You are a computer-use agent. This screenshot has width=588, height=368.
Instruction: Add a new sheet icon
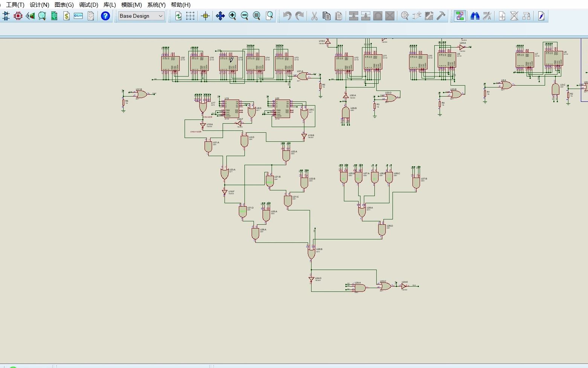tap(502, 16)
